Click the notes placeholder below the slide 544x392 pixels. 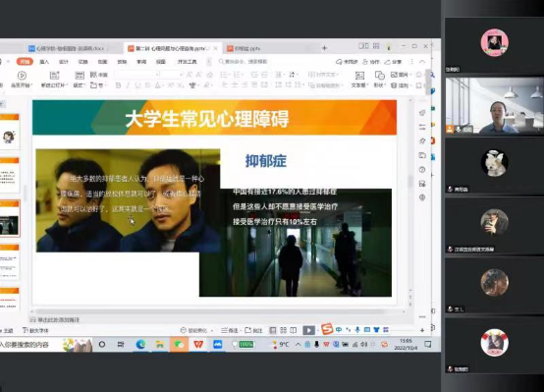[55, 319]
